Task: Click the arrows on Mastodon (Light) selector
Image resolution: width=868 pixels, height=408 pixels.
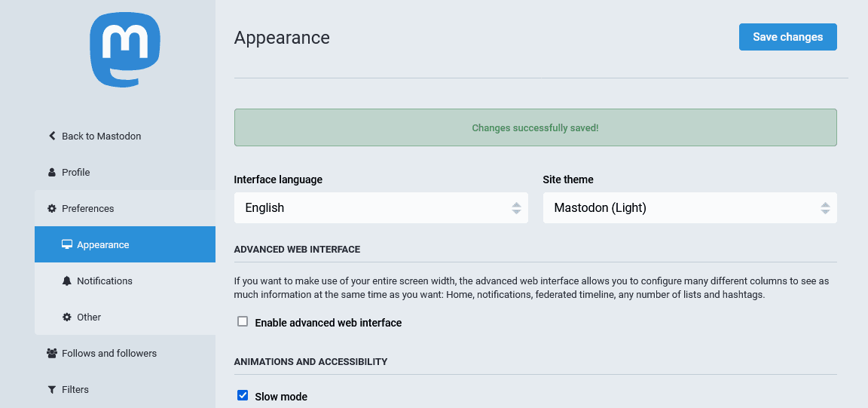Action: (x=825, y=207)
